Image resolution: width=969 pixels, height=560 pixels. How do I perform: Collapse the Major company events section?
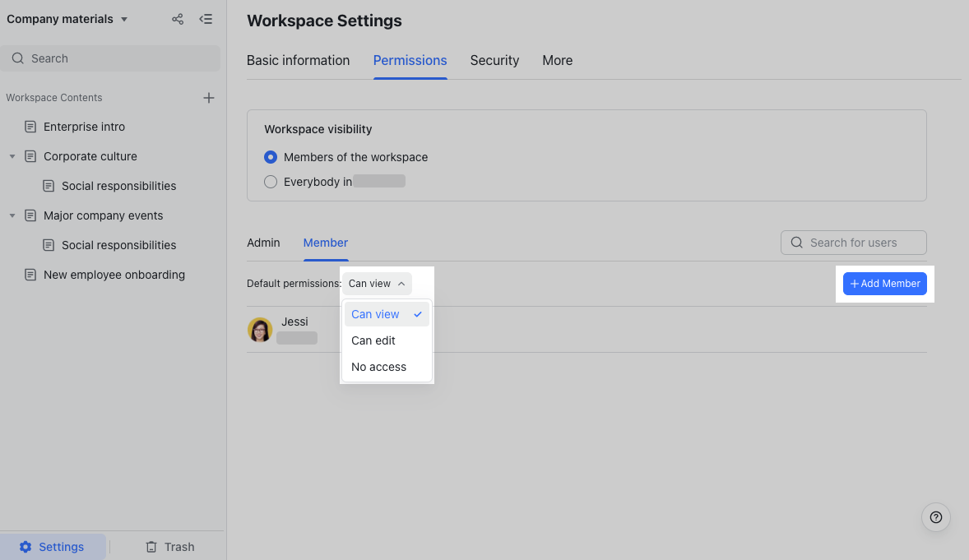[x=12, y=215]
